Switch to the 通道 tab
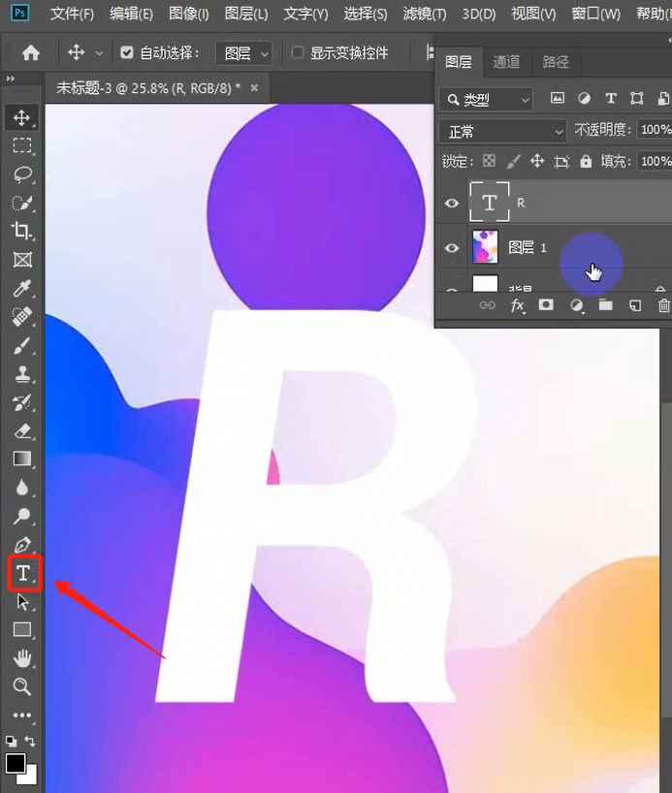This screenshot has height=793, width=672. 506,62
